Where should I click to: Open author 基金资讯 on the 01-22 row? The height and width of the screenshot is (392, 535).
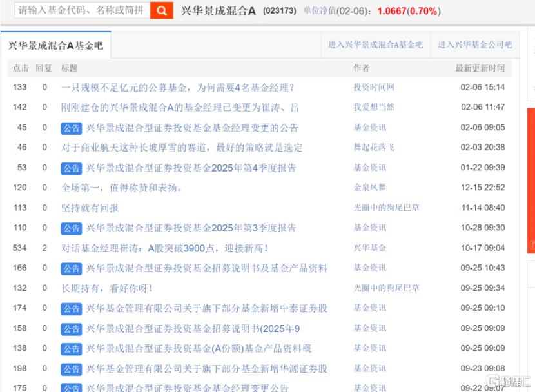[x=370, y=168]
